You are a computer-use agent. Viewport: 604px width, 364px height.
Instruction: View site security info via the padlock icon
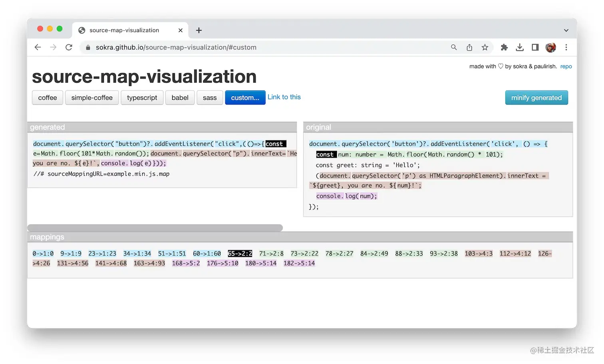pos(88,47)
